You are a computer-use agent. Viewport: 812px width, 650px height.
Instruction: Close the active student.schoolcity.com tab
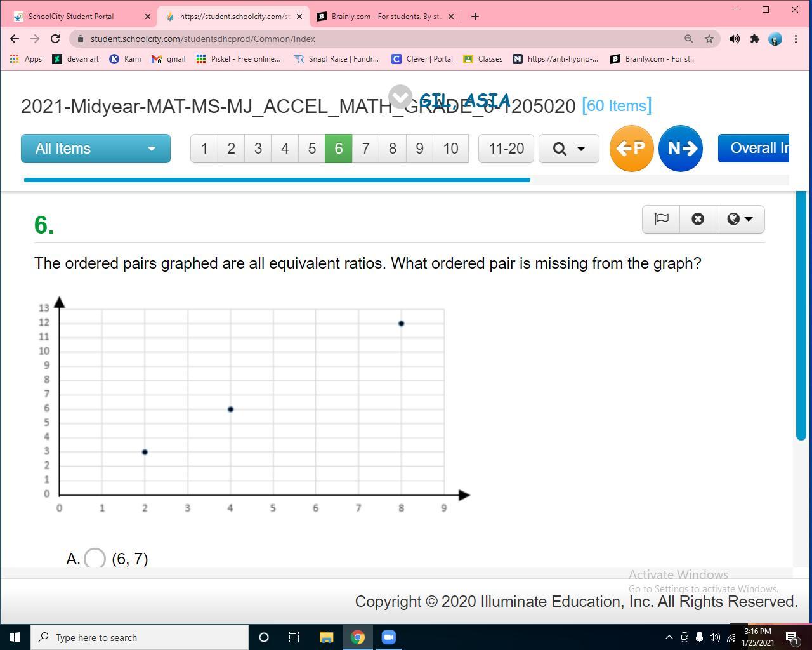pos(299,17)
